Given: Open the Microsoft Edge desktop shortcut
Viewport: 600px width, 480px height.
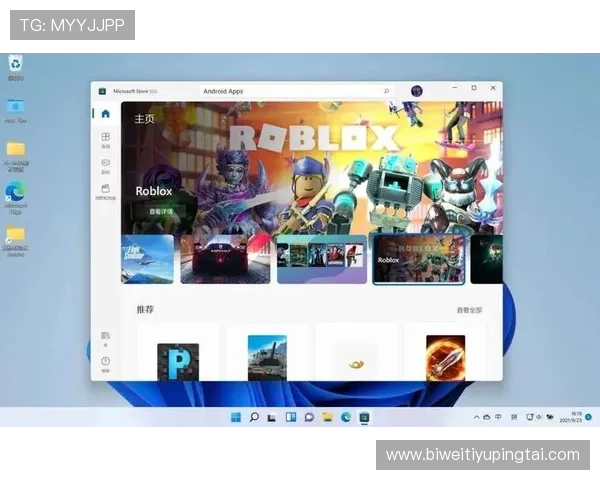Looking at the screenshot, I should point(16,198).
